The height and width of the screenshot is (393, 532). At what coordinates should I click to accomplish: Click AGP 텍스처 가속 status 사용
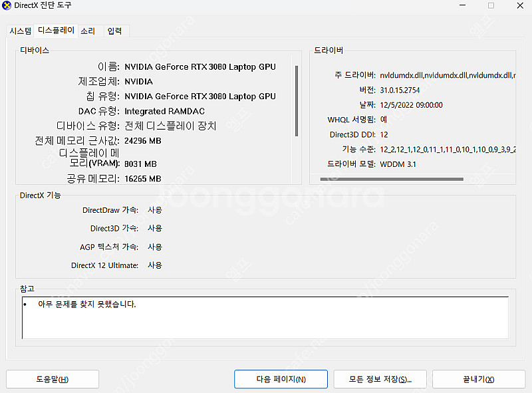coord(155,247)
